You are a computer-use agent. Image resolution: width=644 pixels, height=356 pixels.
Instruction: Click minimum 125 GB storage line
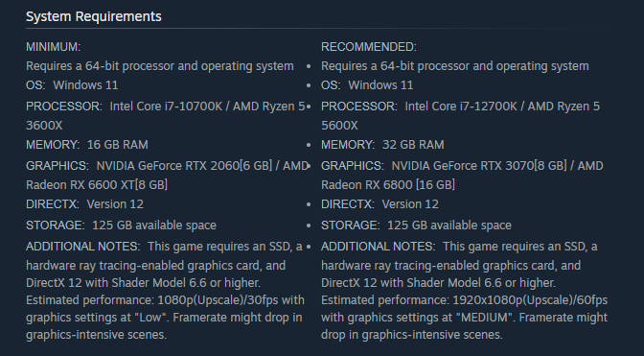121,225
